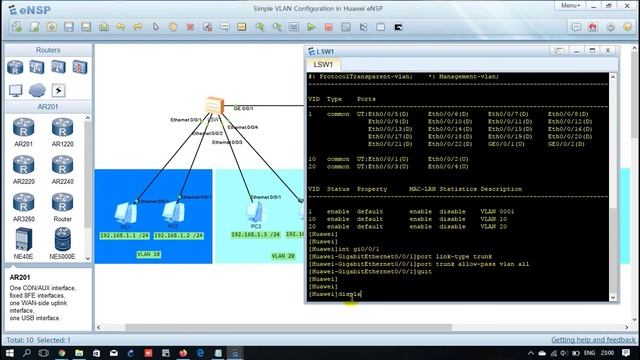
Task: Click the Save topology icon
Action: coord(69,27)
